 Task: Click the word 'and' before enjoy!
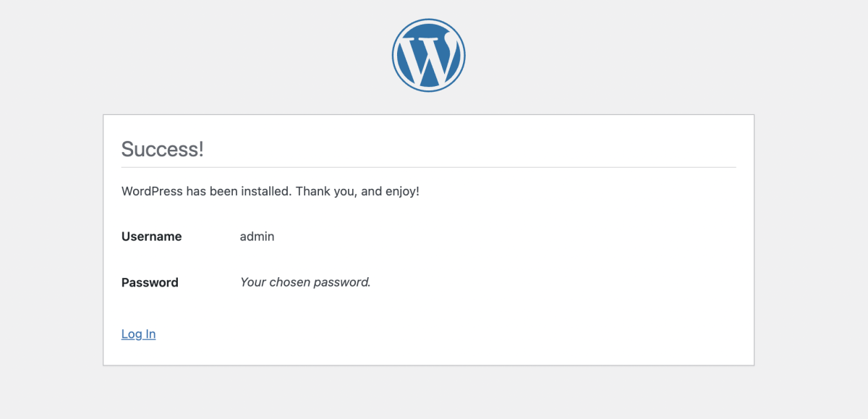tap(371, 192)
